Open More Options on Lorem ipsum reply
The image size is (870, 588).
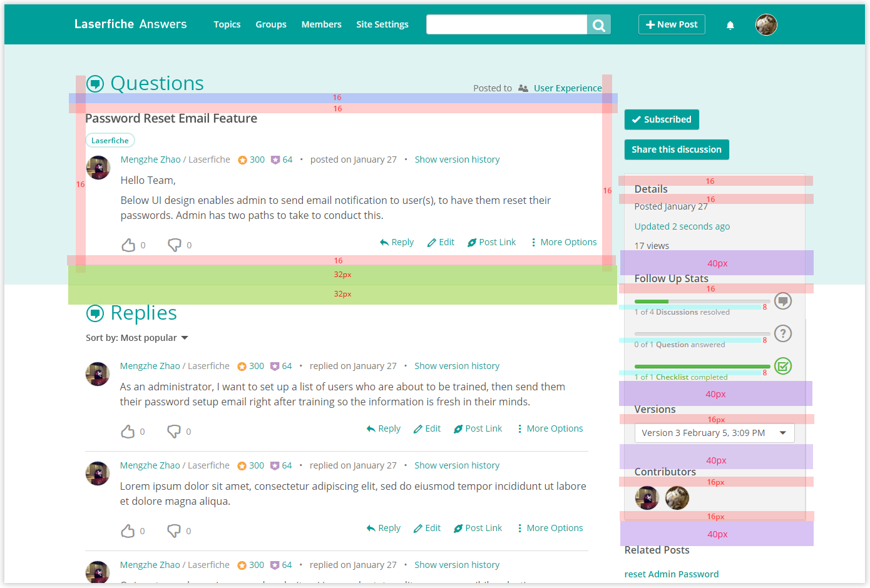550,528
